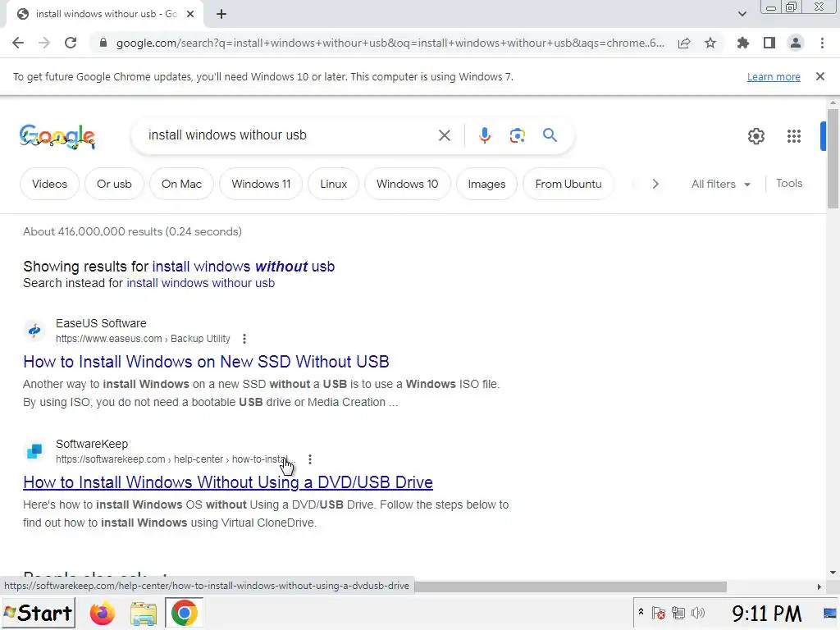The width and height of the screenshot is (840, 630).
Task: Search by image with the Lens icon
Action: 517,135
